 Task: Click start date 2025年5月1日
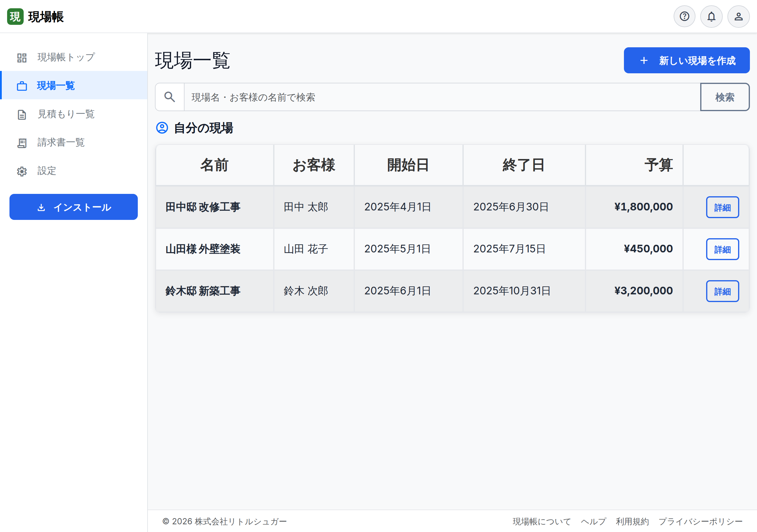coord(398,249)
